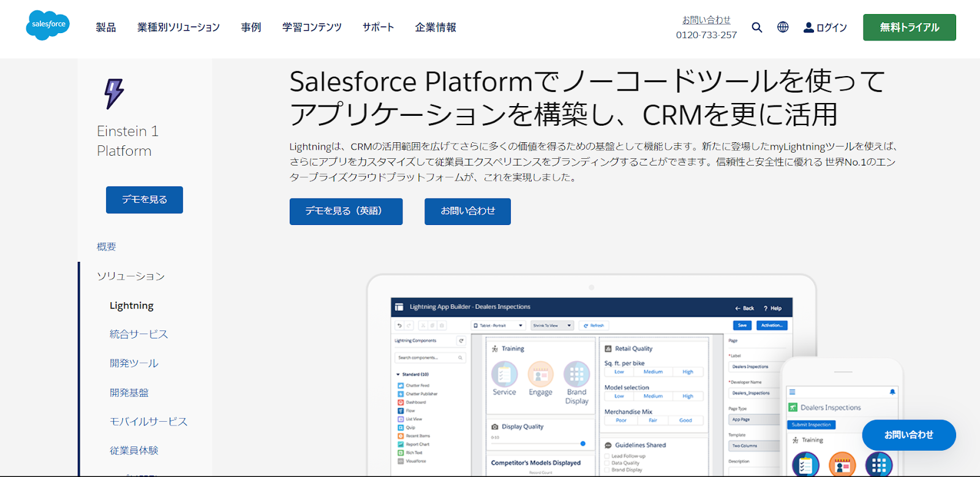Click the Salesforce Platform page heading

click(x=587, y=98)
